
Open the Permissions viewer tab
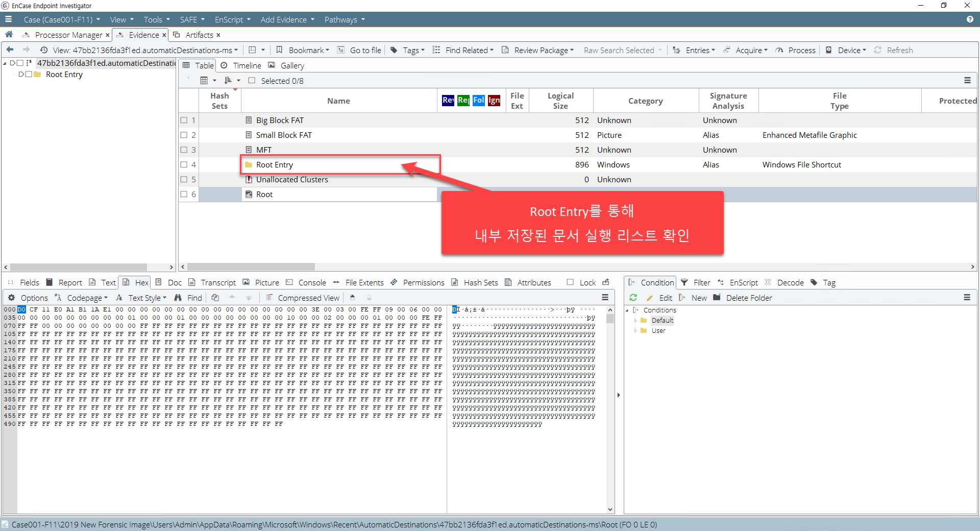coord(418,282)
